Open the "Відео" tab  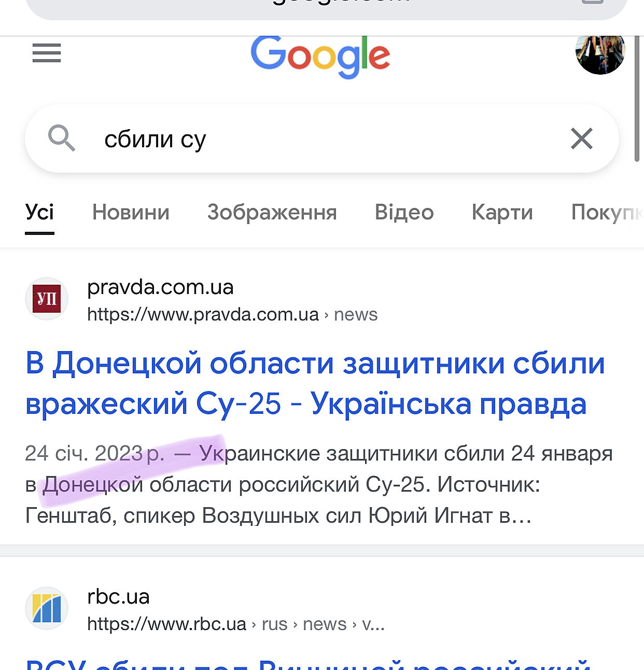click(x=404, y=212)
